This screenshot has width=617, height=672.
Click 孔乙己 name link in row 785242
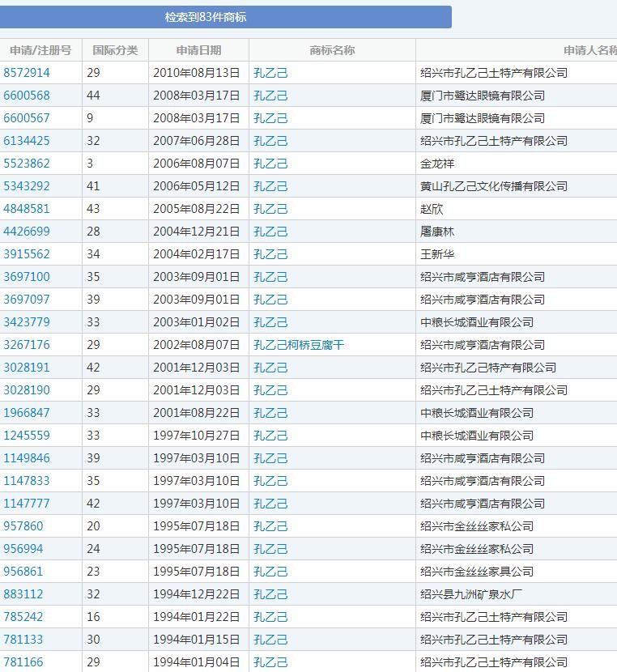click(x=270, y=617)
